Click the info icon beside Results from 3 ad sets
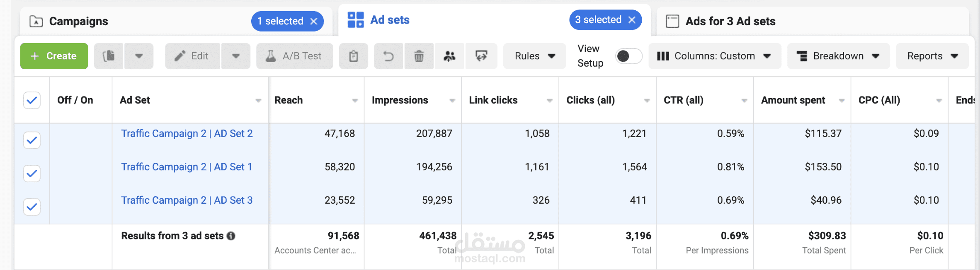This screenshot has height=270, width=980. pyautogui.click(x=231, y=236)
